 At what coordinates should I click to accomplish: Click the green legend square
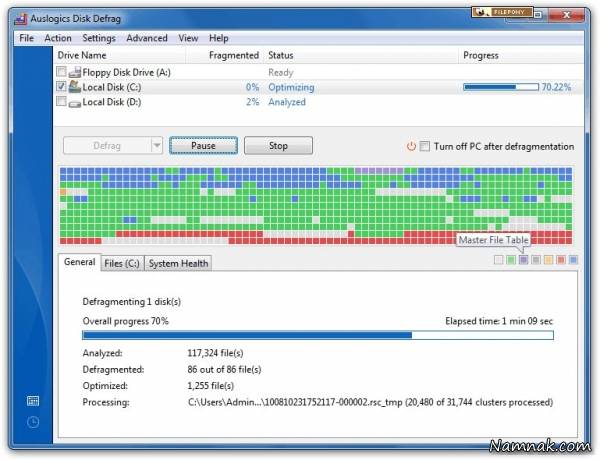(x=511, y=260)
